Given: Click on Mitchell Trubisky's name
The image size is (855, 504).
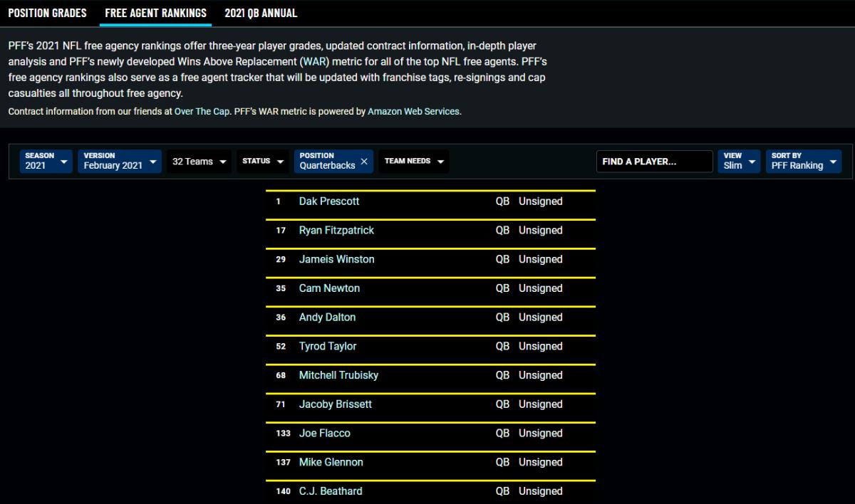Looking at the screenshot, I should pyautogui.click(x=338, y=375).
